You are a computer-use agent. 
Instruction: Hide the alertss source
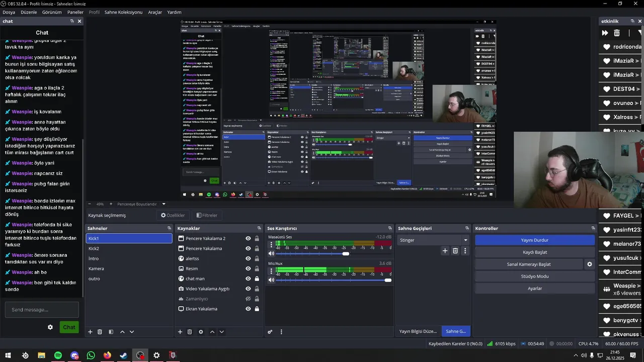(248, 258)
